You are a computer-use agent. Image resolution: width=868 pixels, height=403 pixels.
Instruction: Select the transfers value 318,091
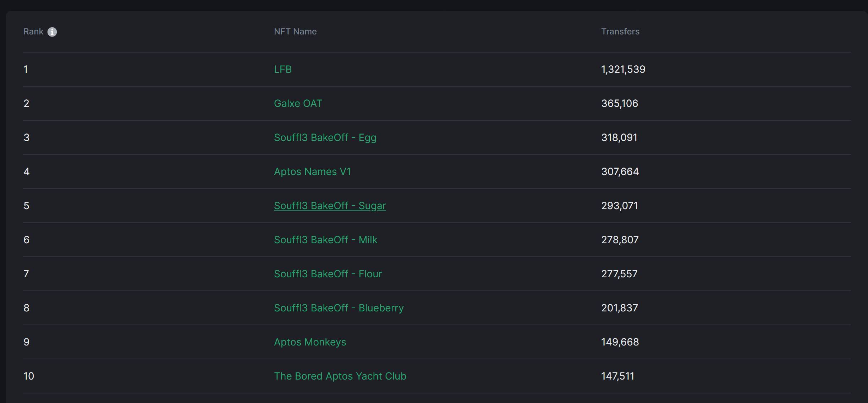pos(619,137)
